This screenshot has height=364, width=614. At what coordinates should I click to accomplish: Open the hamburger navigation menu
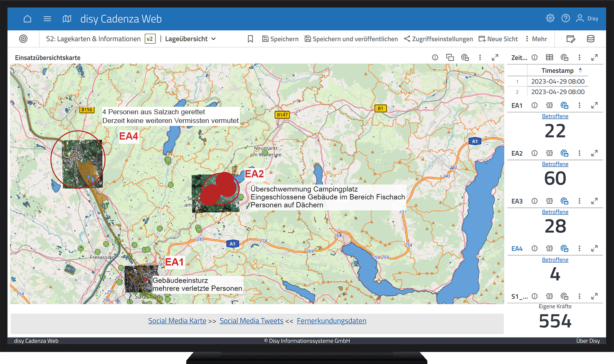tap(47, 19)
